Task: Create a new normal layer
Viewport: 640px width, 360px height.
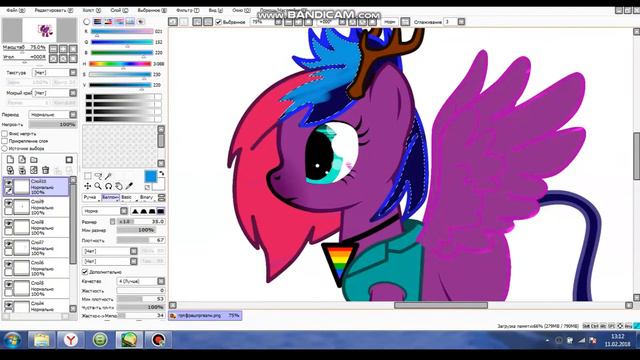Action: 10,160
